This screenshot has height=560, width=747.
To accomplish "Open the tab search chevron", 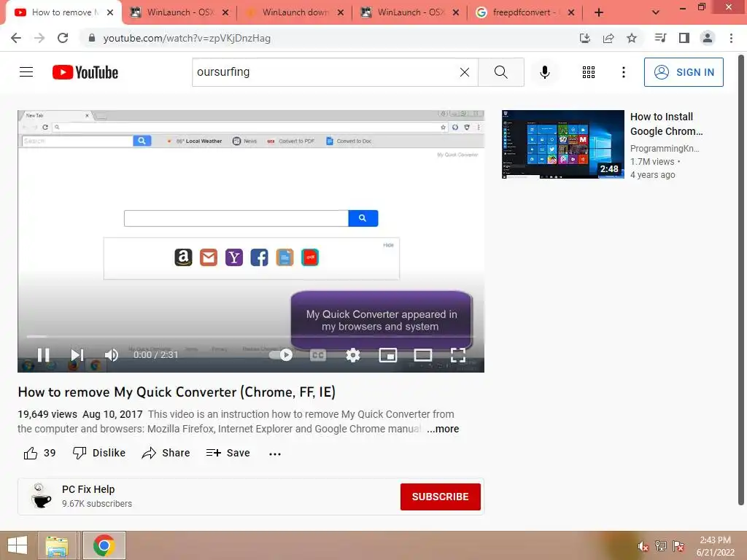I will (x=656, y=12).
